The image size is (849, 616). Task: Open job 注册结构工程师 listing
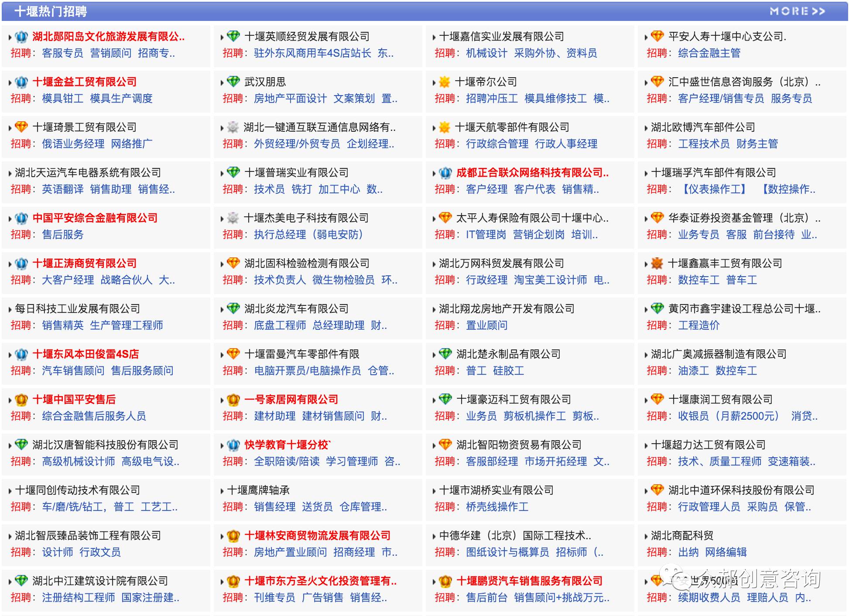pyautogui.click(x=78, y=598)
